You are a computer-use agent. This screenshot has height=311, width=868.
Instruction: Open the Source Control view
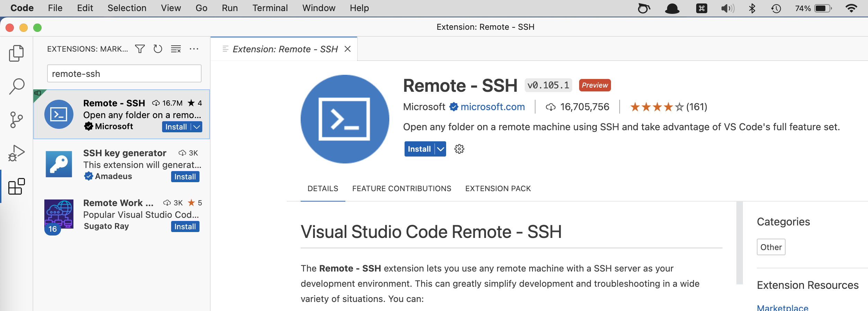16,120
